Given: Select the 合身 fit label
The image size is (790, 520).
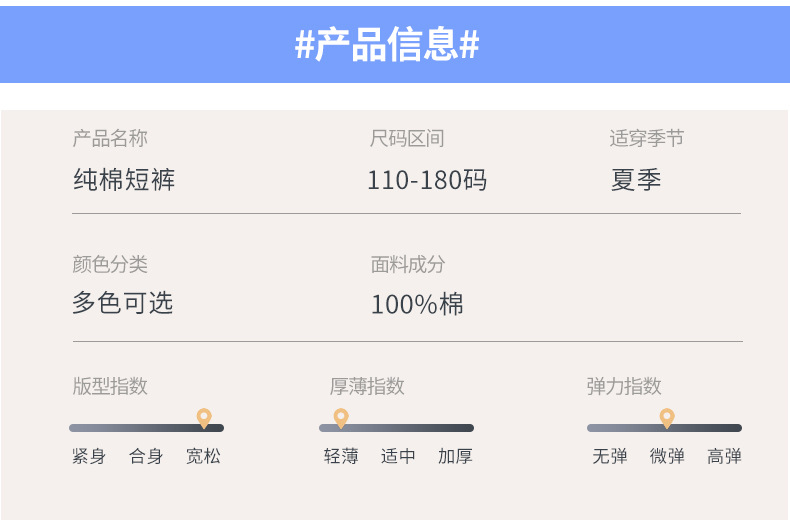Looking at the screenshot, I should coord(146,456).
